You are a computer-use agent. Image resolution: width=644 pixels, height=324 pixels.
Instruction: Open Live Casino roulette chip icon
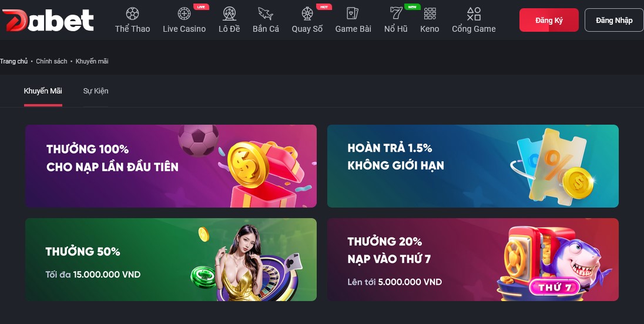(x=184, y=14)
